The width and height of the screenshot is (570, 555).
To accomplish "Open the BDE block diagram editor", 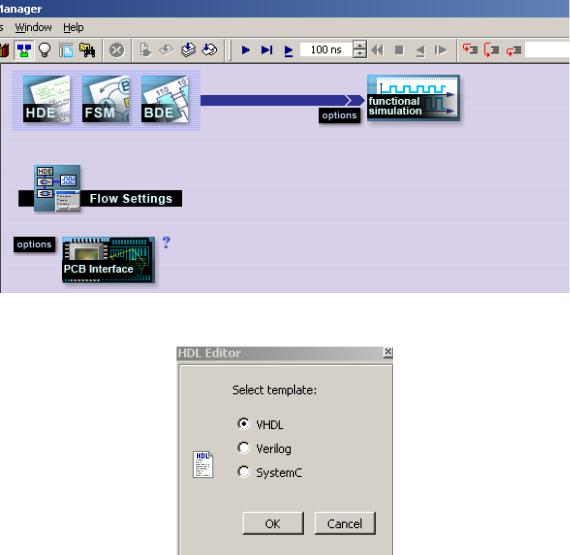I will coord(165,99).
